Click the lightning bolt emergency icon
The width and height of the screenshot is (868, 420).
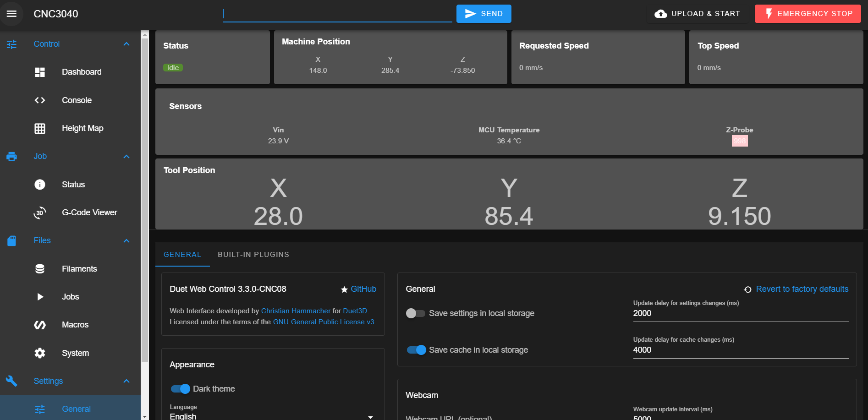pos(769,14)
